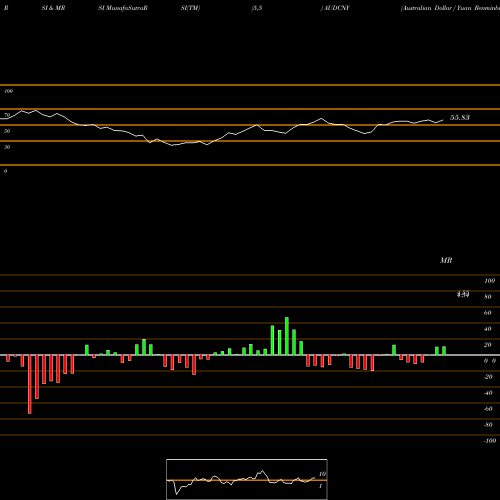Click the AUDCNY symbol label
Viewport: 500px width, 500px height.
(336, 8)
